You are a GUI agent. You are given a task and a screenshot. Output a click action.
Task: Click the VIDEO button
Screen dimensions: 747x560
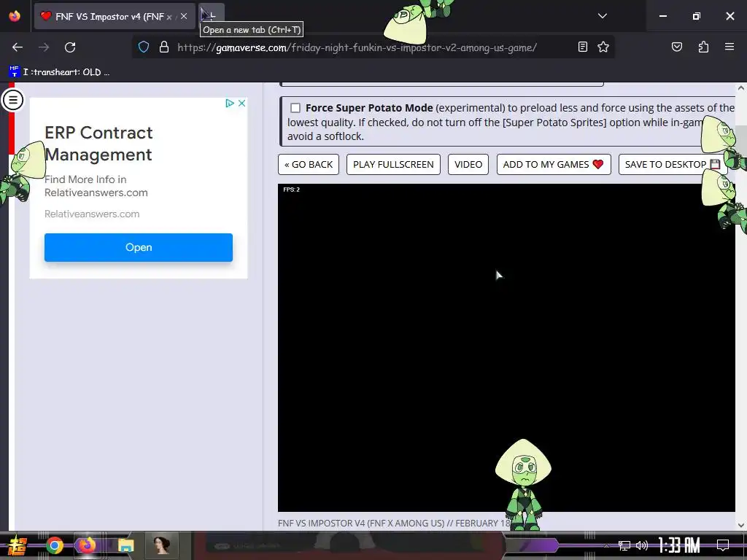pos(468,164)
